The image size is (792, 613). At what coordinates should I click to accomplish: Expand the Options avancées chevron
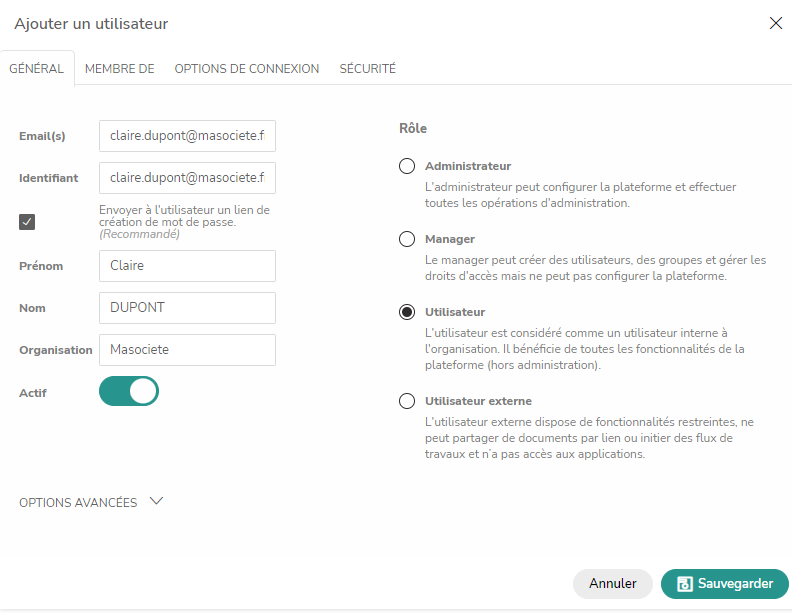coord(157,501)
